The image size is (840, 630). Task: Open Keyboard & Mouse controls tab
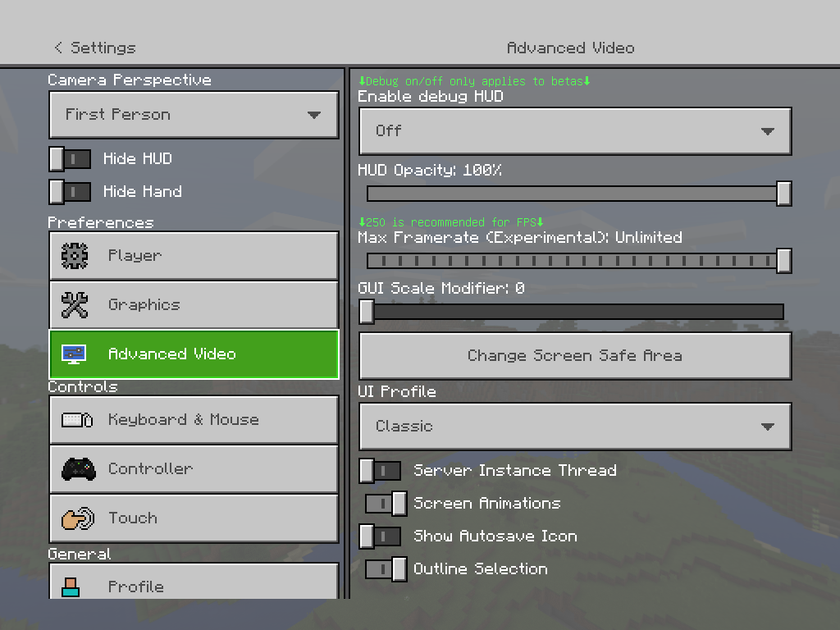pyautogui.click(x=194, y=420)
